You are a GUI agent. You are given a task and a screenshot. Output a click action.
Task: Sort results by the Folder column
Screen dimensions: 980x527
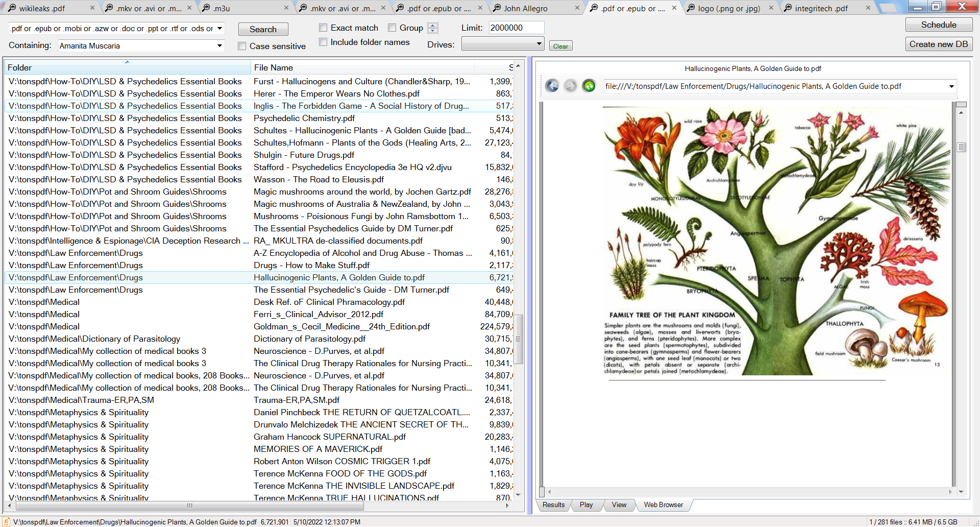pyautogui.click(x=127, y=67)
